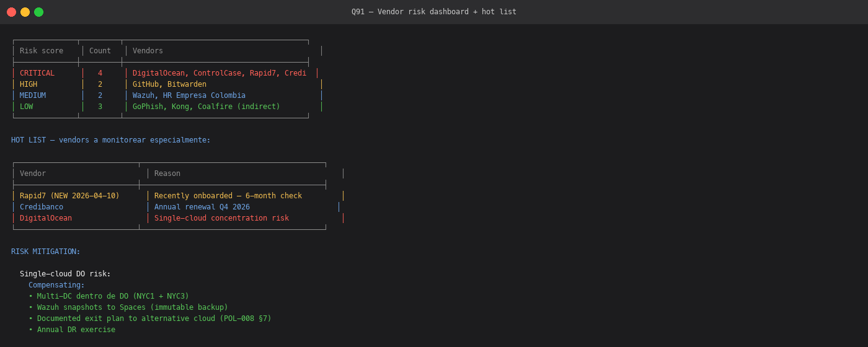The height and width of the screenshot is (347, 868).
Task: Click the 'Credibanco' vendor cell
Action: [x=42, y=207]
